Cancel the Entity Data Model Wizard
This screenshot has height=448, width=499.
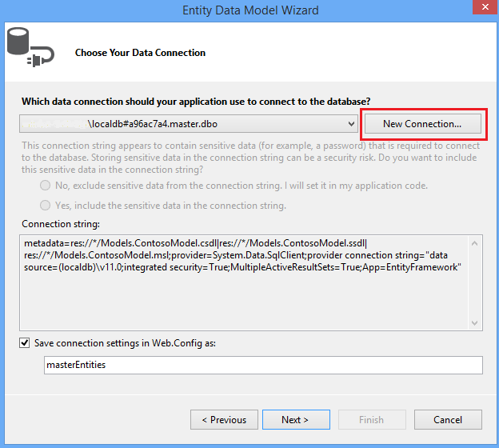[448, 419]
